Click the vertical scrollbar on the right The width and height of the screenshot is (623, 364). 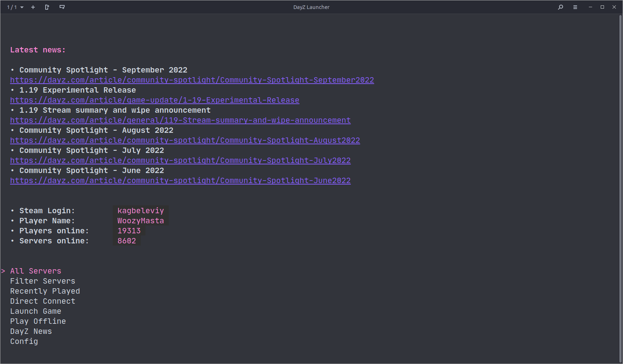620,188
